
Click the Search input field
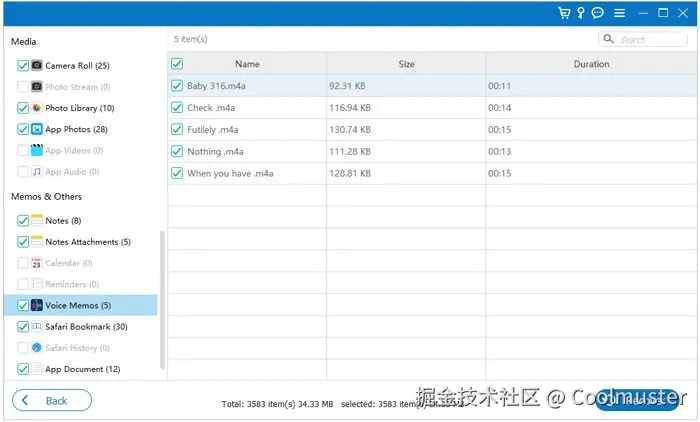click(x=643, y=39)
